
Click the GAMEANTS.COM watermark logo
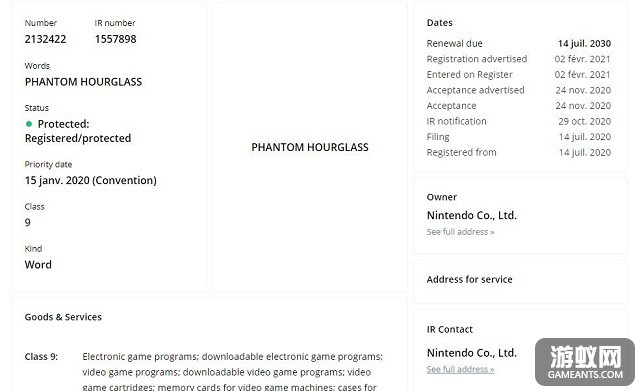(x=585, y=362)
